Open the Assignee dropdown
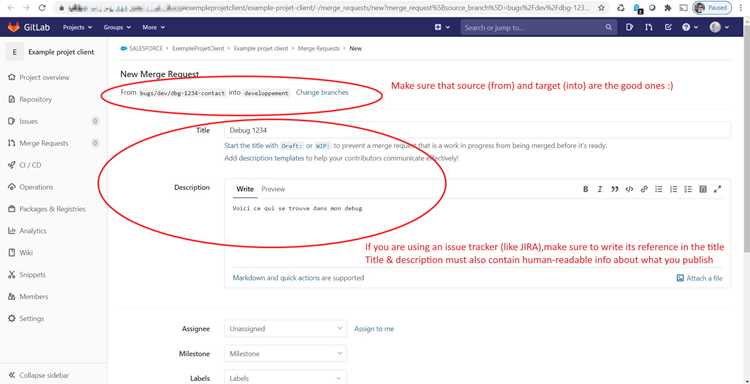750x384 pixels. (286, 329)
